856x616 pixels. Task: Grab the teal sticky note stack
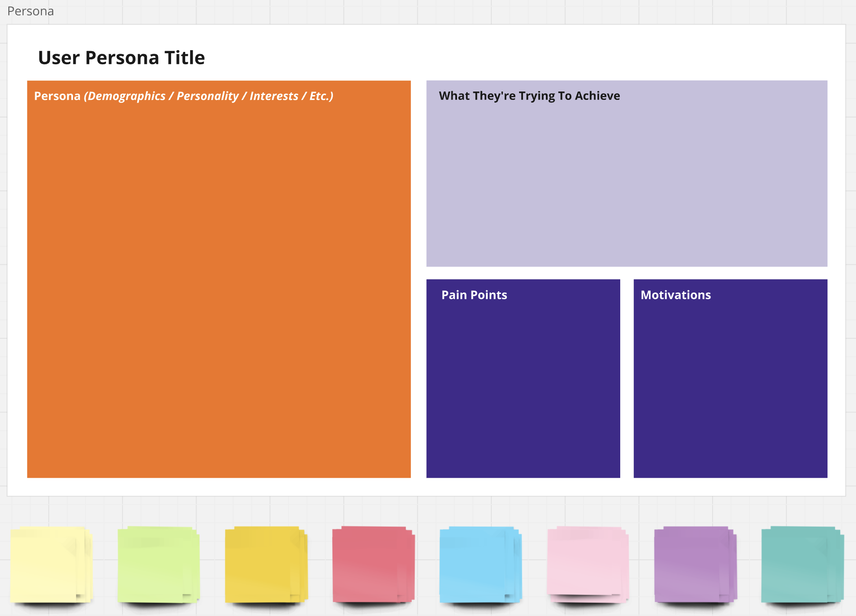(803, 565)
